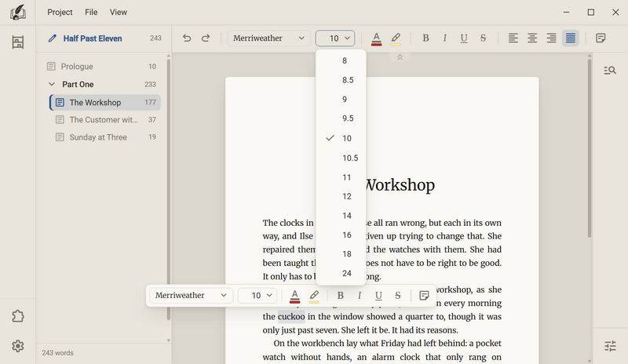Undo the last edit
Screen dimensions: 628x364
pos(187,38)
